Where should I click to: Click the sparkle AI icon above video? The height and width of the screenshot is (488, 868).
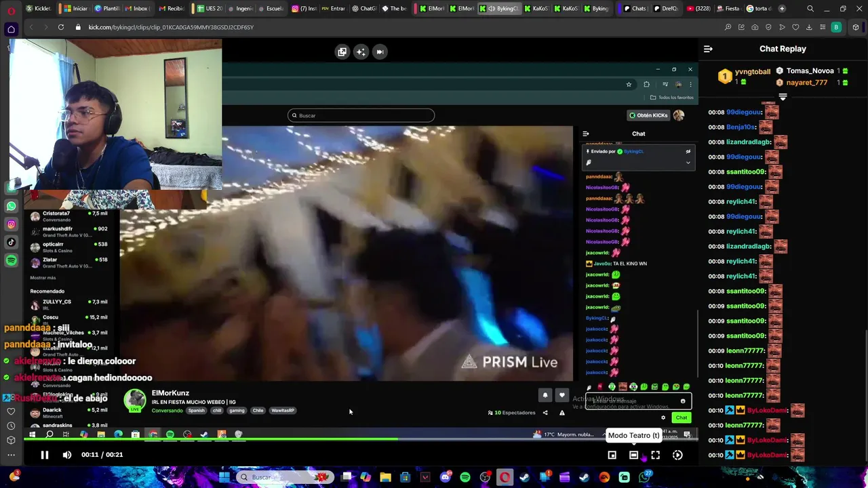[361, 52]
